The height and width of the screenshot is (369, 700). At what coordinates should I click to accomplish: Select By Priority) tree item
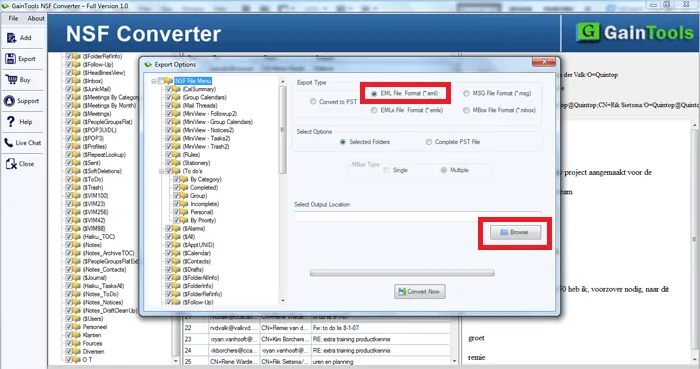[203, 220]
